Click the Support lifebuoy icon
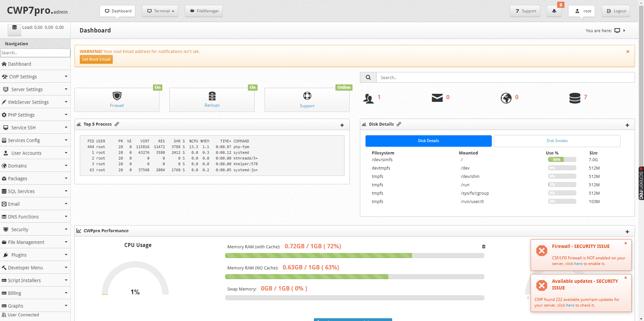The width and height of the screenshot is (644, 321). (307, 96)
